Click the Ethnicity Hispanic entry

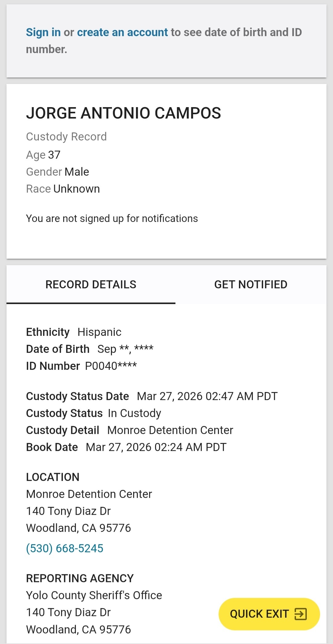pos(74,332)
